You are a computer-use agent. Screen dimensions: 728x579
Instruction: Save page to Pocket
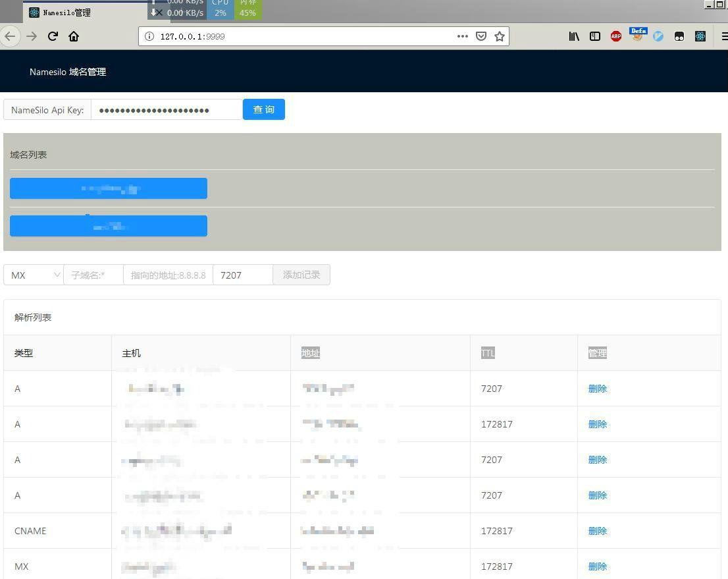(481, 36)
